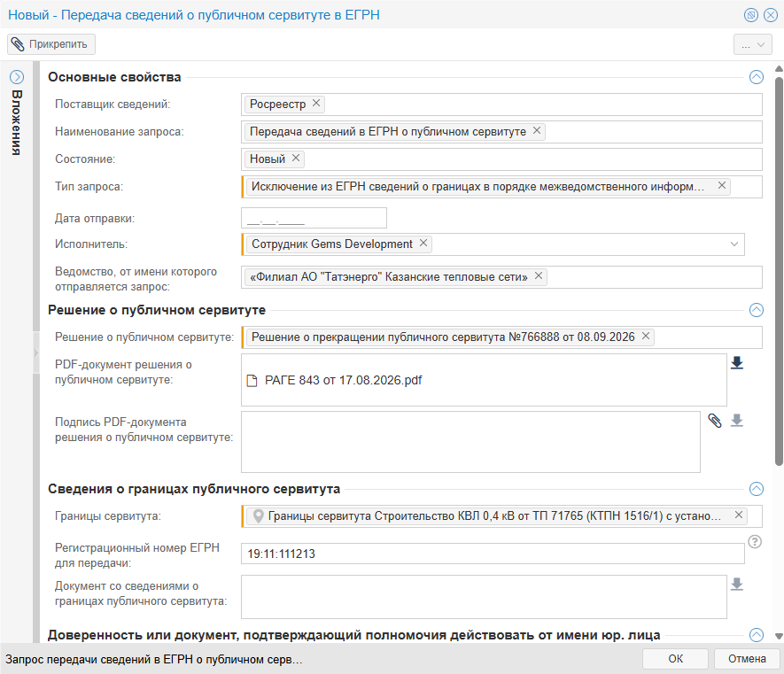784x674 pixels.
Task: Remove the Передача сведений в ЕГРН tag
Action: pos(537,130)
